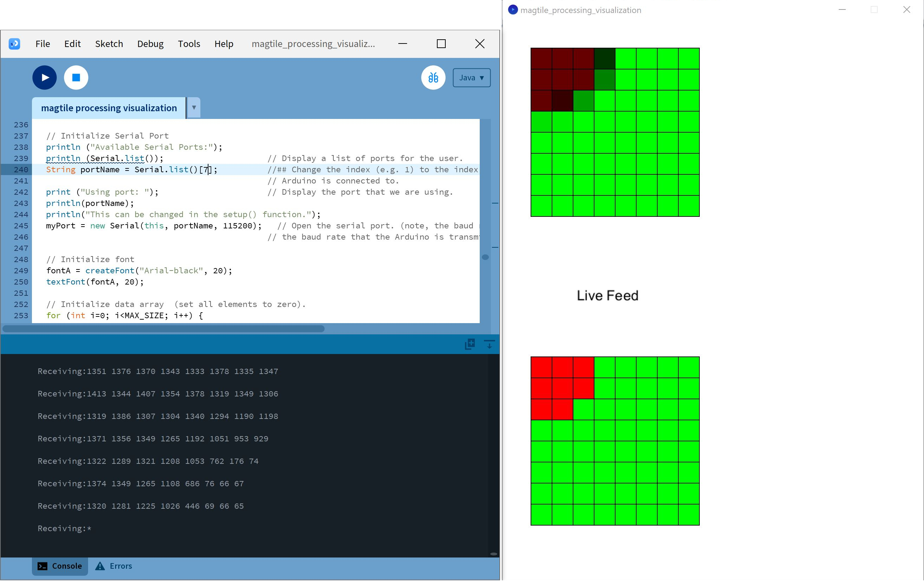Switch to the Errors panel
The image size is (924, 581).
point(114,566)
